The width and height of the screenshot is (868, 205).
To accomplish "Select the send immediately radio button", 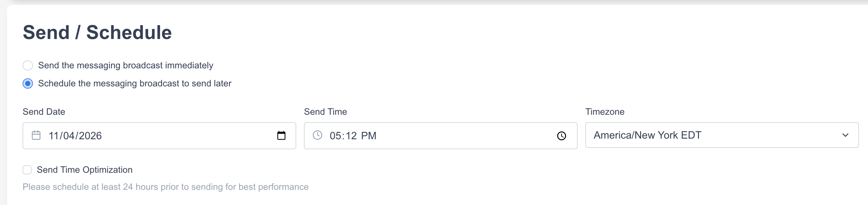I will (x=28, y=65).
